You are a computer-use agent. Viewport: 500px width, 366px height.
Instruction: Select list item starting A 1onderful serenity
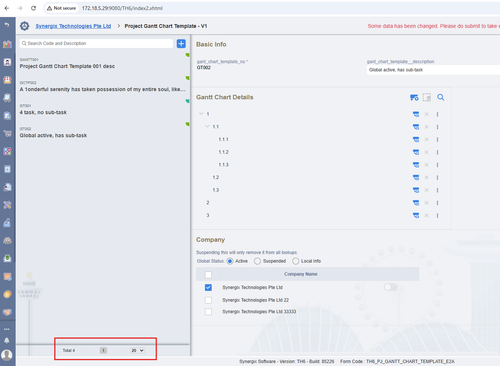point(103,86)
